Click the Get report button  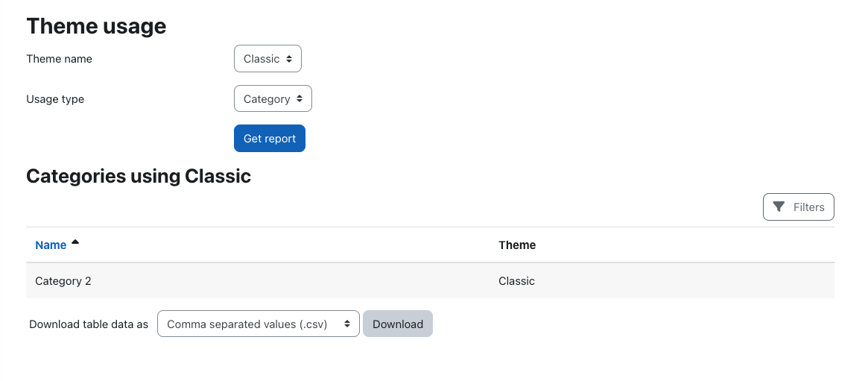[270, 139]
